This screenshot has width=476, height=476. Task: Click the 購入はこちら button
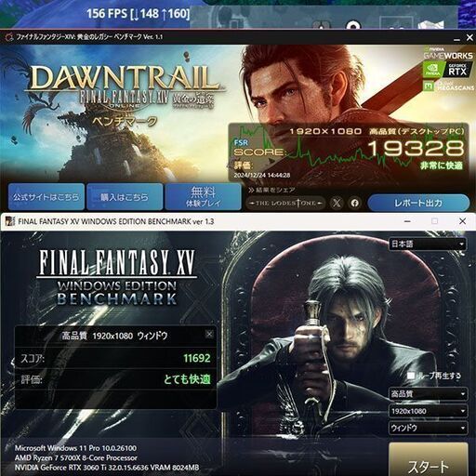[125, 197]
